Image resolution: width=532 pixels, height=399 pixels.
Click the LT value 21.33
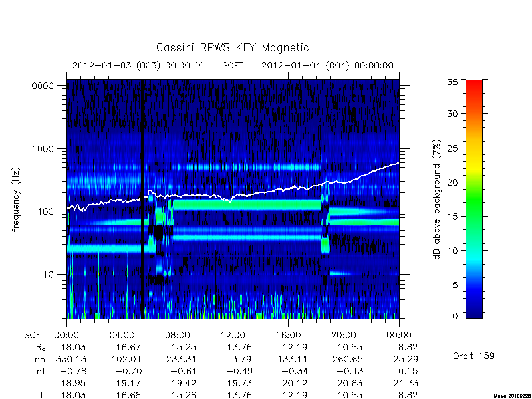[406, 384]
